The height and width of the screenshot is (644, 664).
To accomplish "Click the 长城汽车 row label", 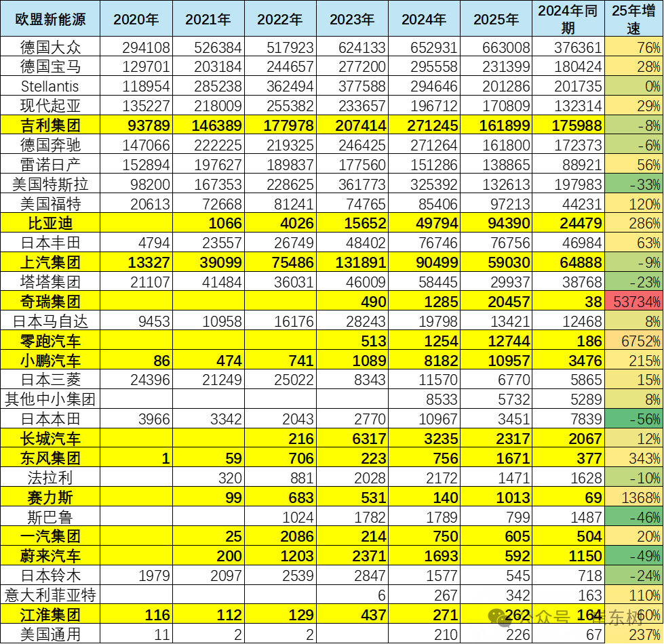I will pyautogui.click(x=50, y=439).
